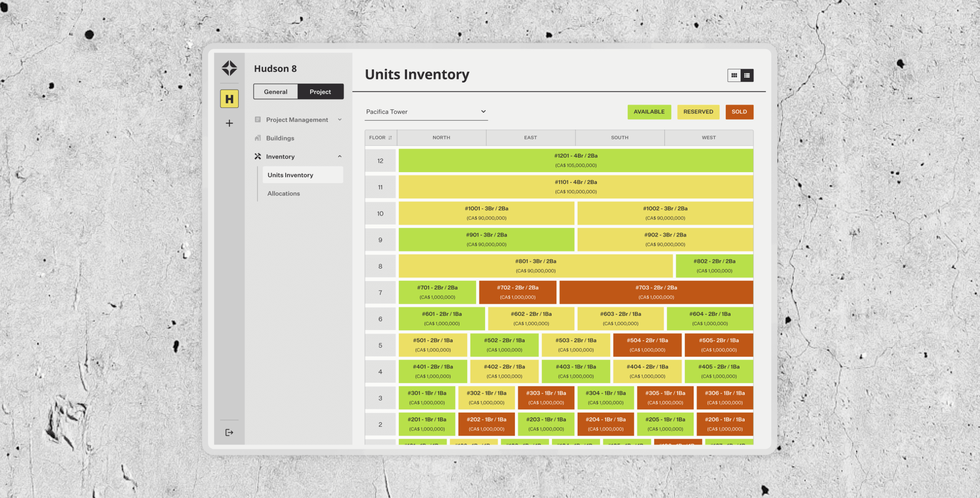The height and width of the screenshot is (498, 980).
Task: Open Units Inventory in the sidebar
Action: (290, 175)
